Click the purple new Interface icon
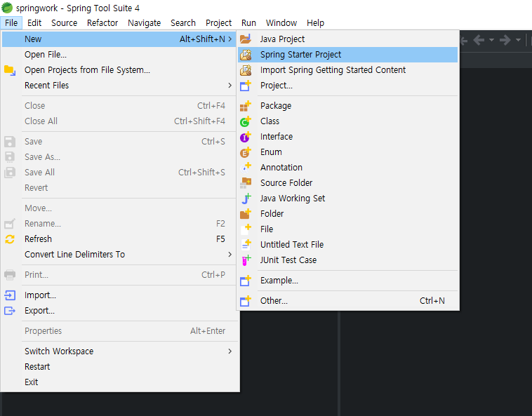The height and width of the screenshot is (416, 532). tap(246, 137)
